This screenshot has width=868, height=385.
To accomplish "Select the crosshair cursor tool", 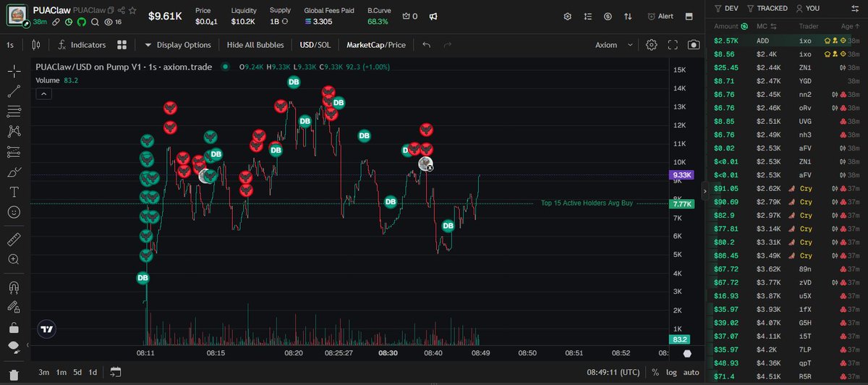I will pyautogui.click(x=14, y=71).
